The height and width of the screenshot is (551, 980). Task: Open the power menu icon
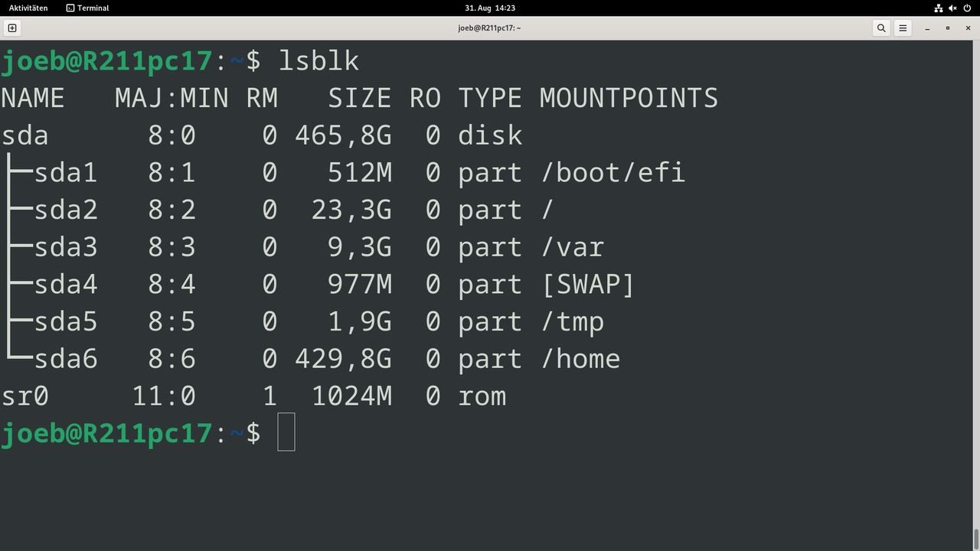point(967,8)
